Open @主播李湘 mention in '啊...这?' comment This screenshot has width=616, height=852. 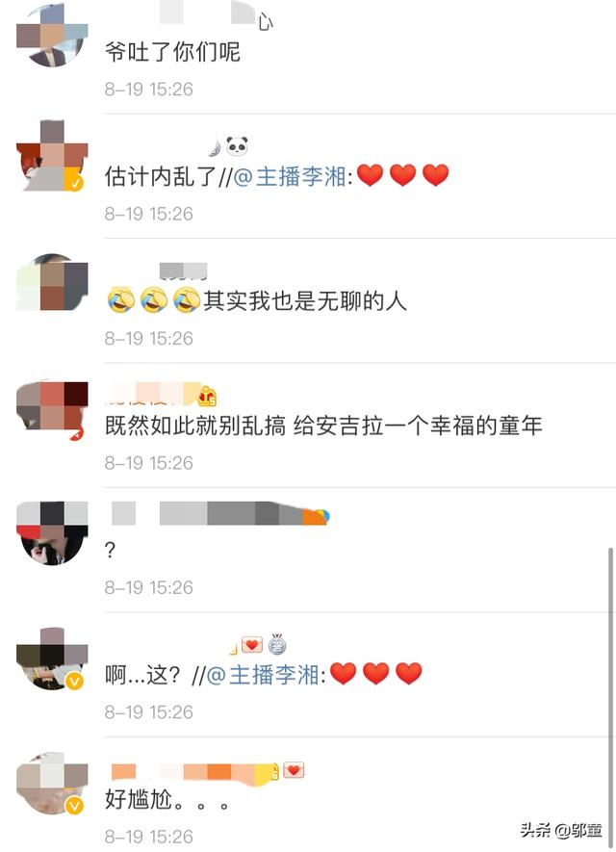tap(263, 675)
